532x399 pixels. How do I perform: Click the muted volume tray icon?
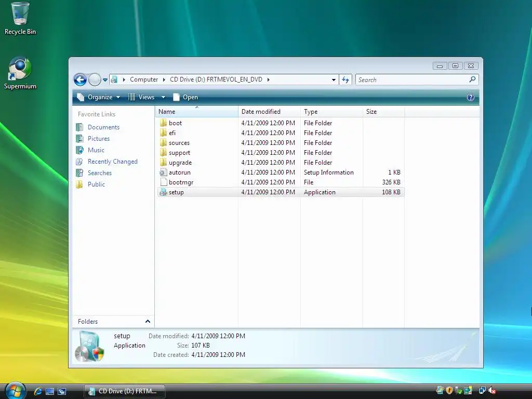[x=491, y=391]
